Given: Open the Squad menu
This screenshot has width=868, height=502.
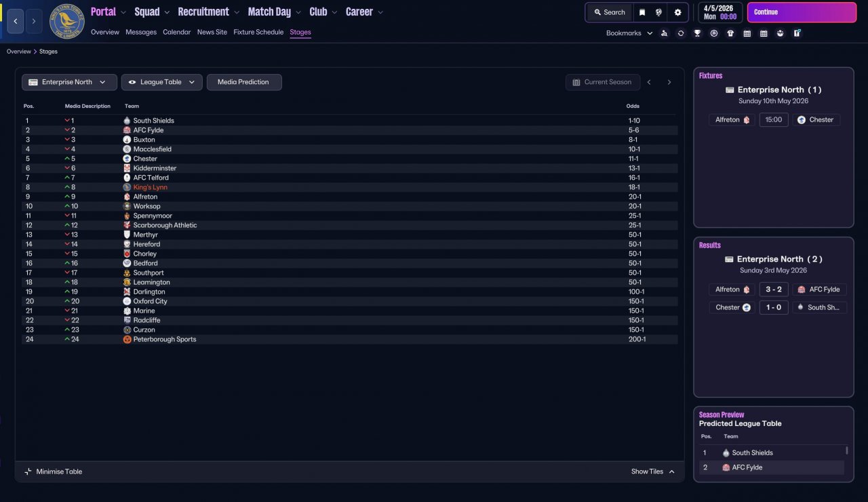Looking at the screenshot, I should click(147, 12).
